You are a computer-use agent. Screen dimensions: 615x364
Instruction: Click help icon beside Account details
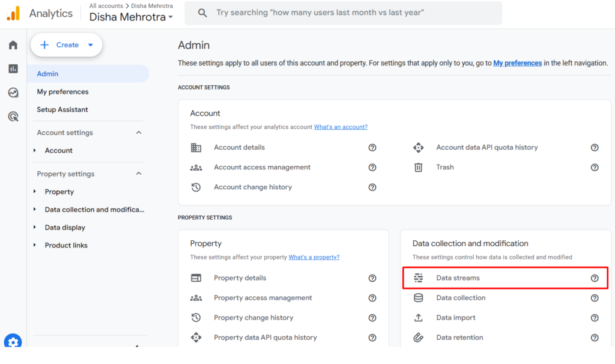click(372, 148)
